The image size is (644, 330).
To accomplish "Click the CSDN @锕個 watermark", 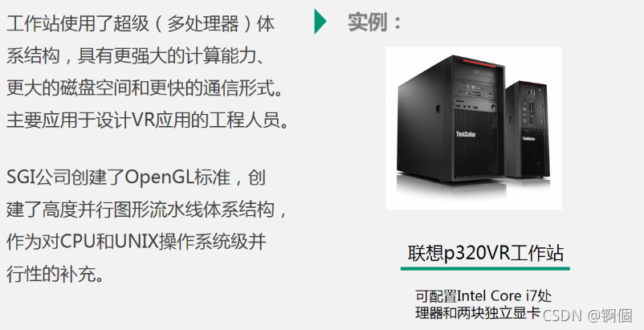I will point(587,316).
